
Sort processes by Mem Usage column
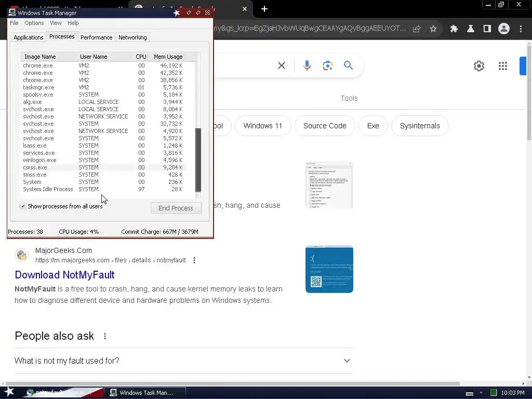point(168,57)
